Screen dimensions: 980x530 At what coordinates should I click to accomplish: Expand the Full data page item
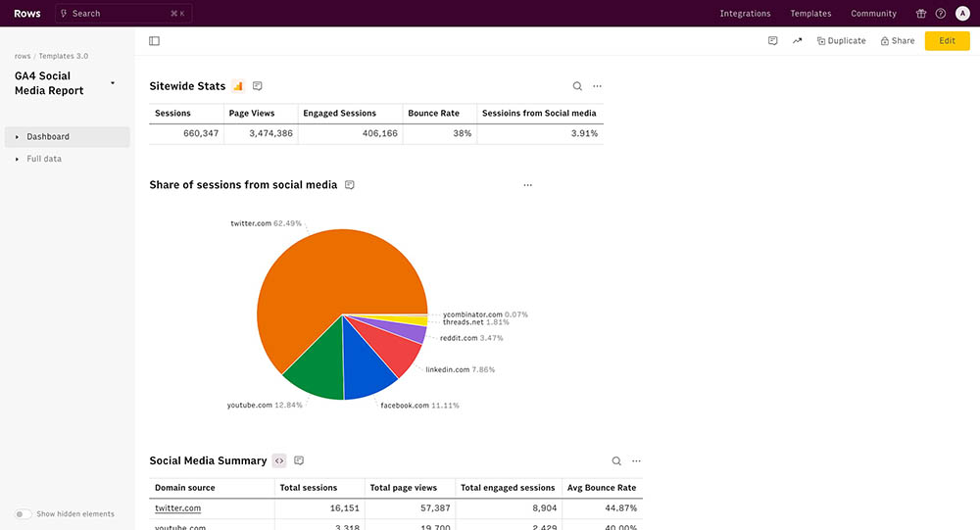click(18, 159)
